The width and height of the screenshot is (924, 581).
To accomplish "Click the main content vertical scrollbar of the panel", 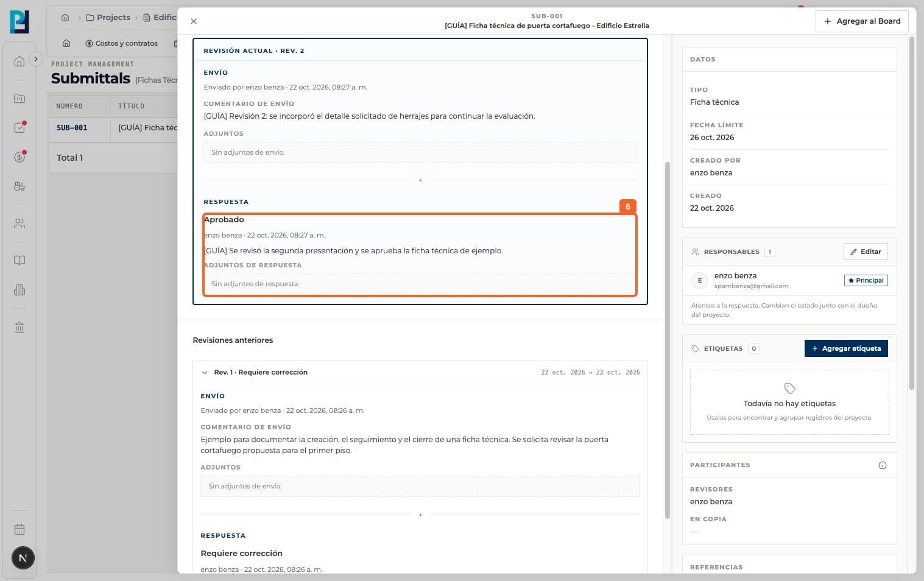I will pyautogui.click(x=667, y=341).
